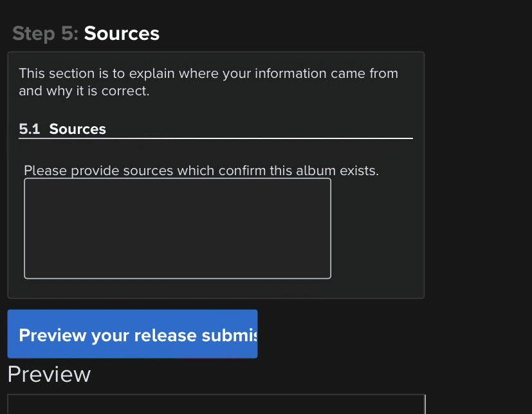Click the "5.1" section number
Image resolution: width=532 pixels, height=414 pixels.
pos(30,129)
